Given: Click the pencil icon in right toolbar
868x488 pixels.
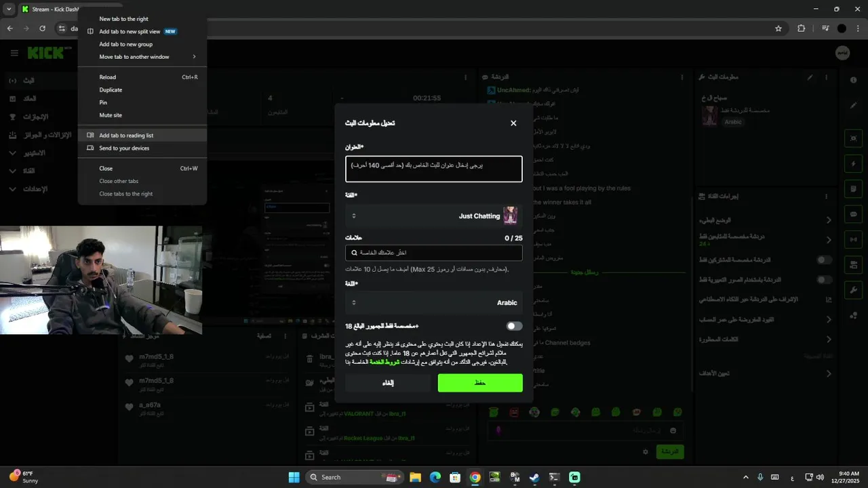Looking at the screenshot, I should pos(853,105).
